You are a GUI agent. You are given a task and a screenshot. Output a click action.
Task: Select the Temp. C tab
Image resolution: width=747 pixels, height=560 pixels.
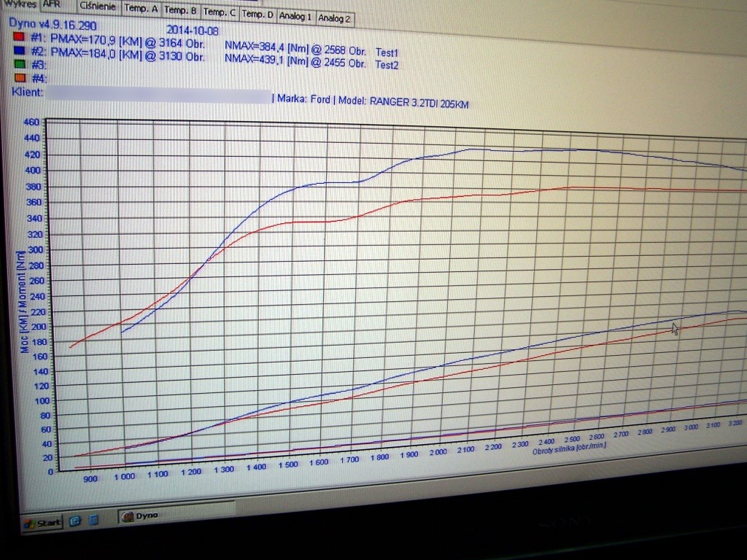(x=219, y=12)
